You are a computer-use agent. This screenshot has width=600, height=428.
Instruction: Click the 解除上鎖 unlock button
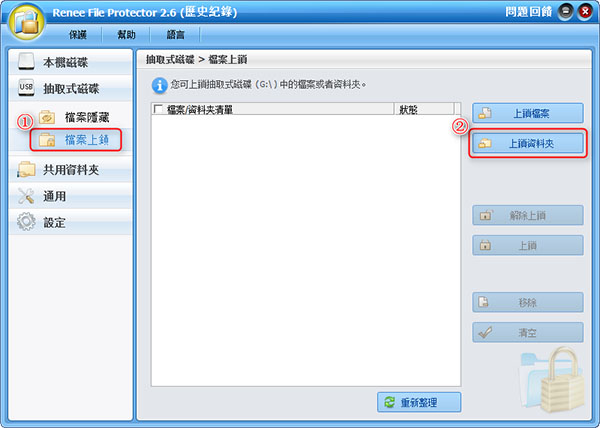(x=528, y=215)
